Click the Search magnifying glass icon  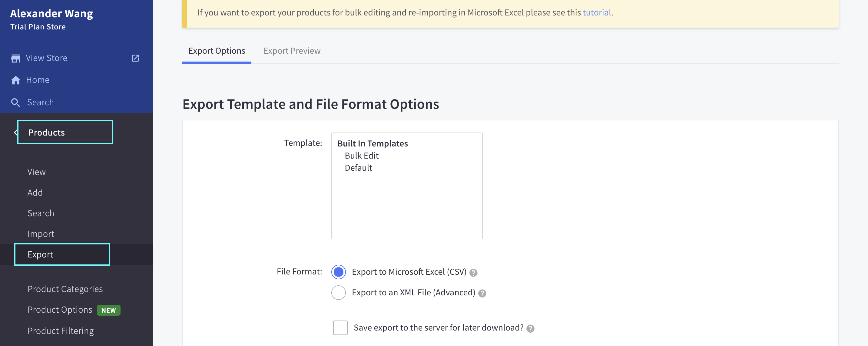coord(15,102)
